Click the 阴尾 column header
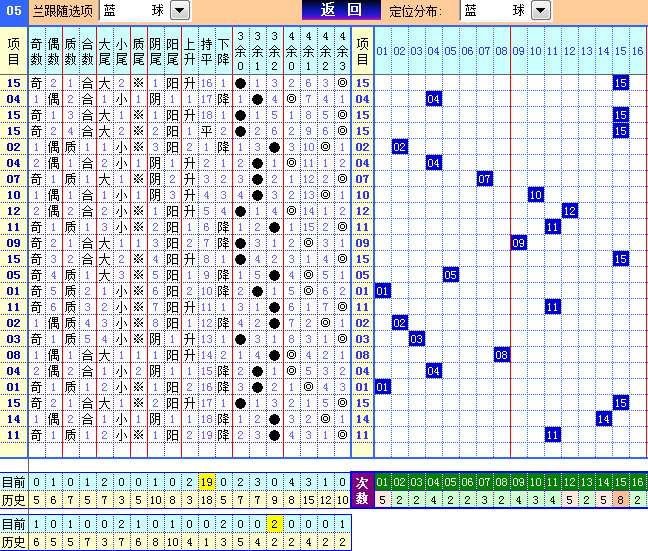Screen dimensions: 648x551 click(155, 51)
